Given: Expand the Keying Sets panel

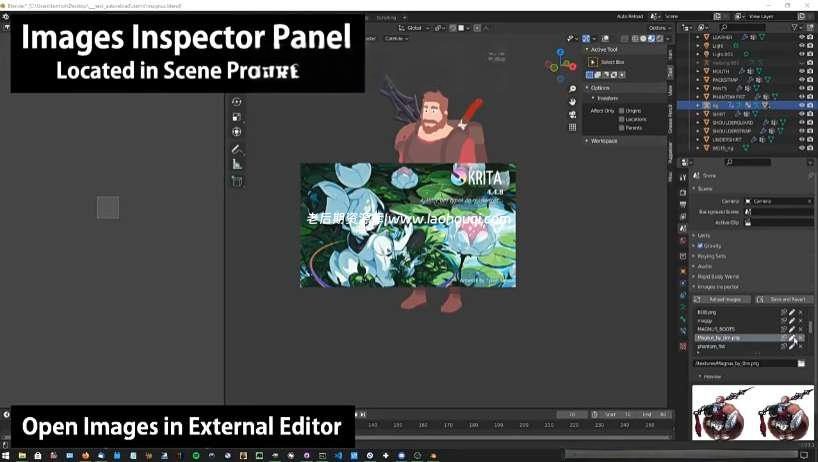Looking at the screenshot, I should pyautogui.click(x=695, y=256).
